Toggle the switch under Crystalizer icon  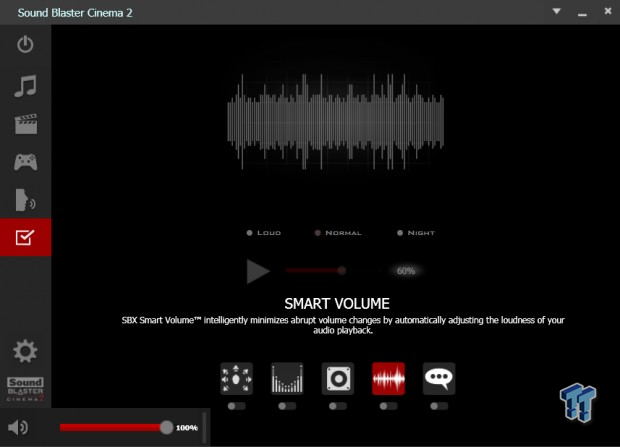point(287,406)
